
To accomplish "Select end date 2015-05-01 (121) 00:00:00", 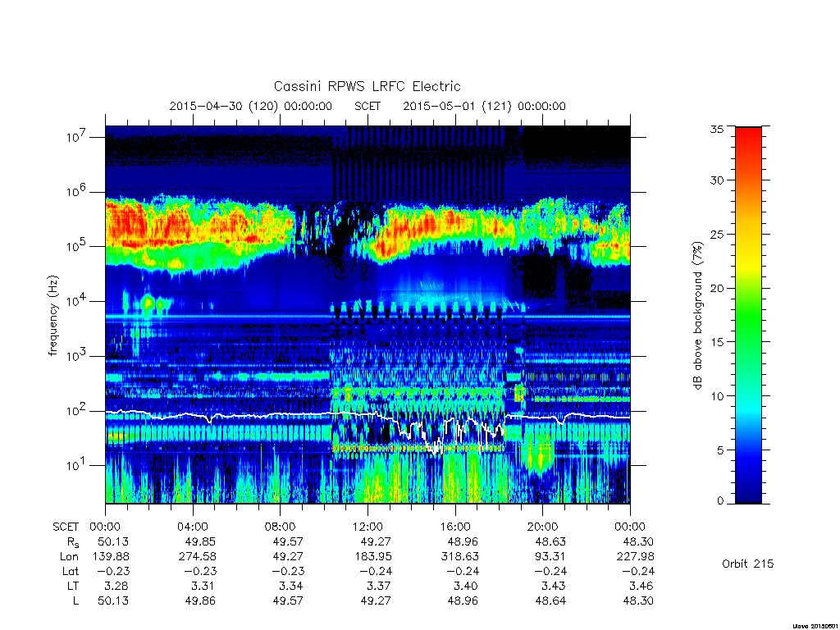I will (x=484, y=106).
